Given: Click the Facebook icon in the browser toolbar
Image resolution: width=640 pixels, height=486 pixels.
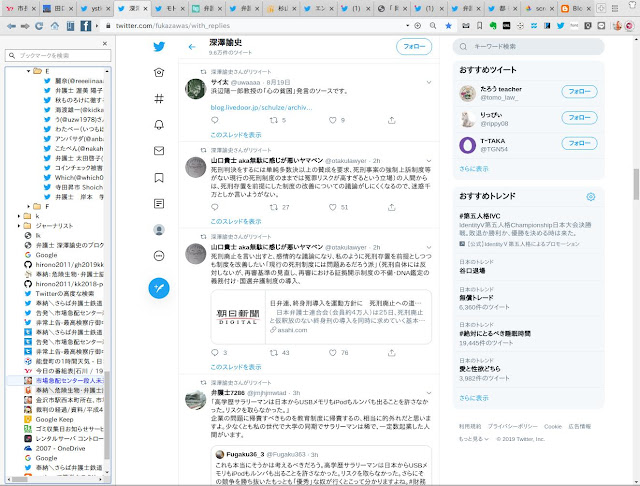Looking at the screenshot, I should 86,26.
